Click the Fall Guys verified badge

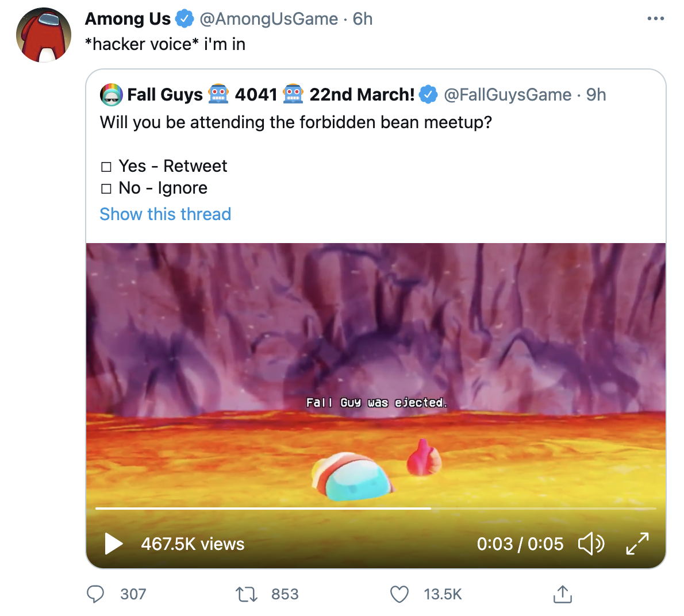pos(428,95)
